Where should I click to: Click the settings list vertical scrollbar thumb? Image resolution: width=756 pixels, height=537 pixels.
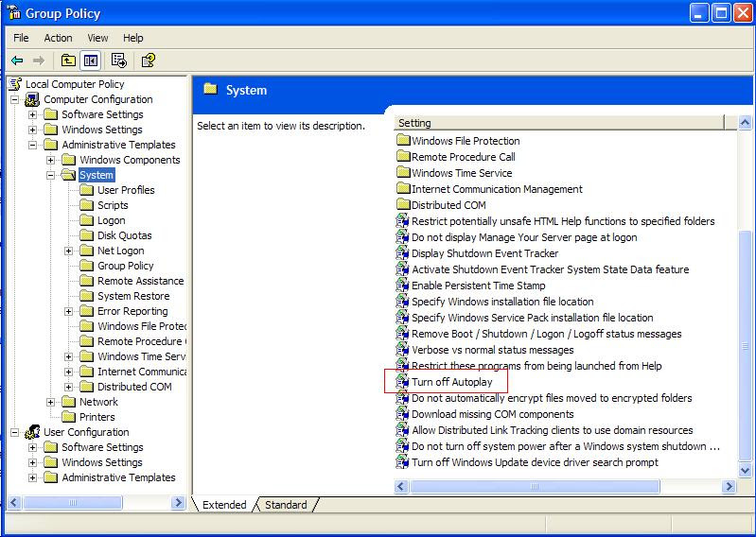[745, 346]
